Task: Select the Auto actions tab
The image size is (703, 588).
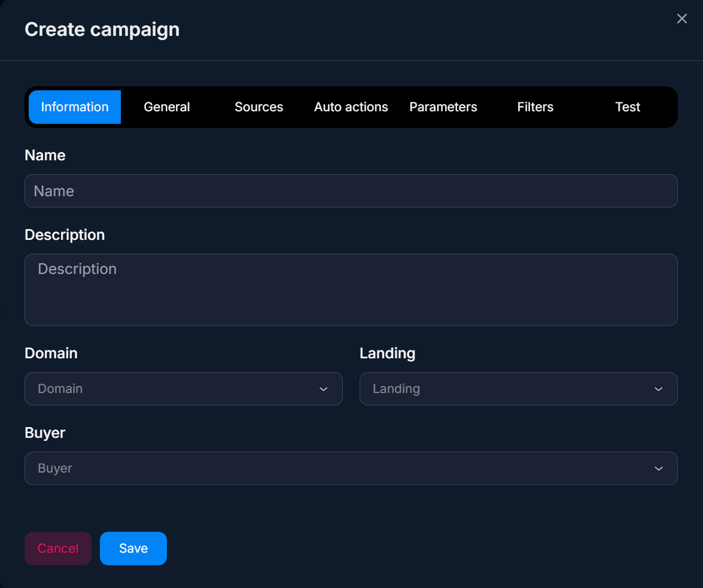Action: pos(351,107)
